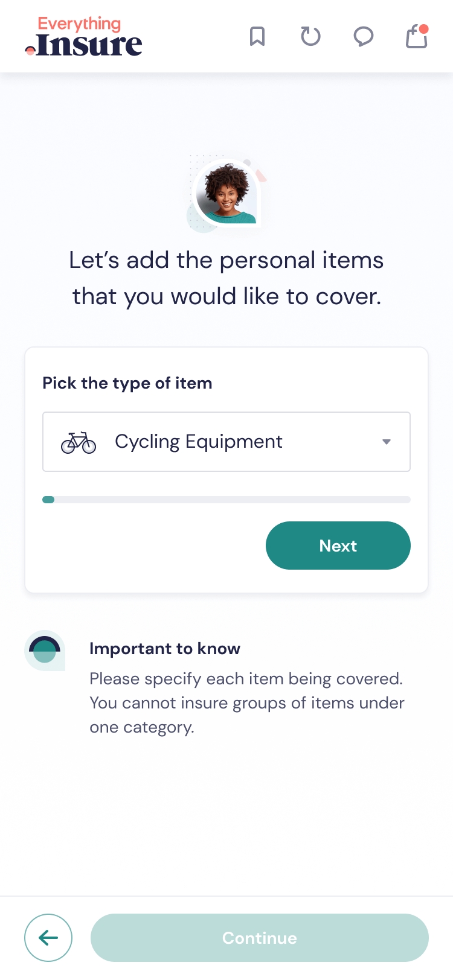Click the notification badge on the bag icon

click(425, 27)
